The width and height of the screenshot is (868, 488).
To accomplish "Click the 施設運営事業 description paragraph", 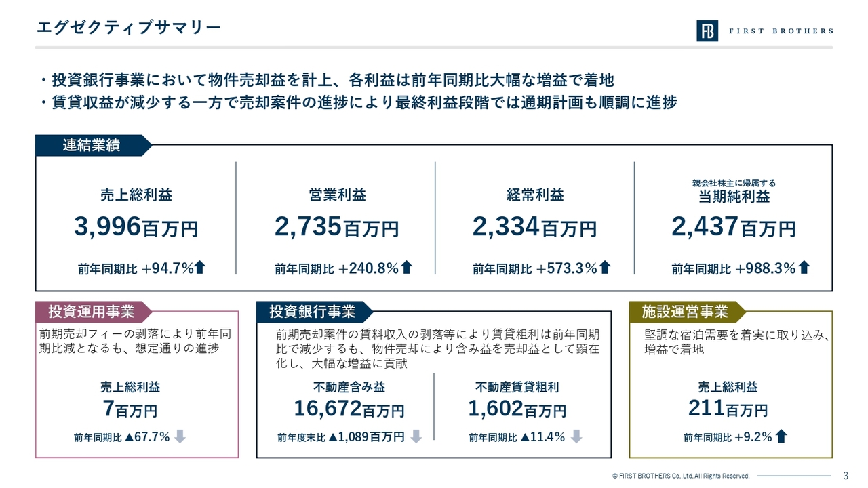I will [738, 342].
